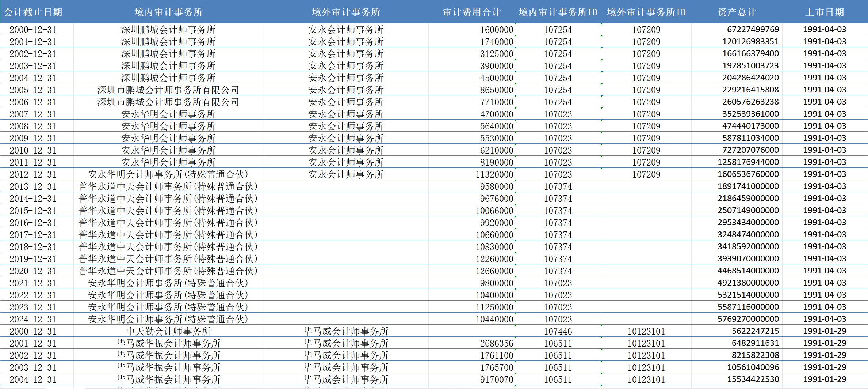Image resolution: width=868 pixels, height=389 pixels.
Task: Select total assets cell 4468514000000
Action: [x=737, y=271]
